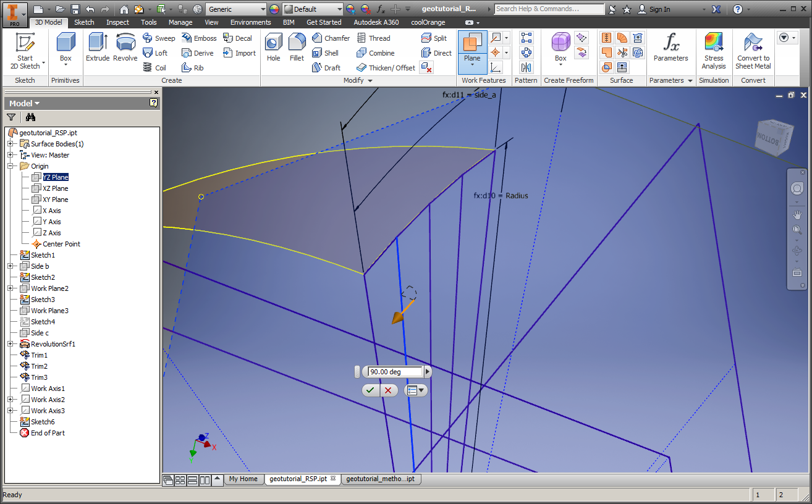Click the Direct edit tool
Screen dimensions: 812x504
(x=436, y=53)
